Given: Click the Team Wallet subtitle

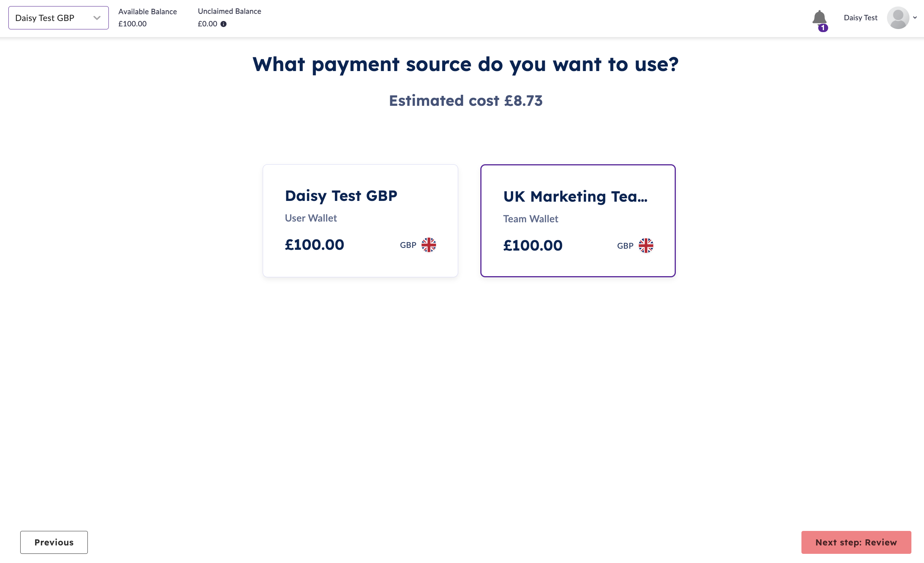Looking at the screenshot, I should [530, 219].
